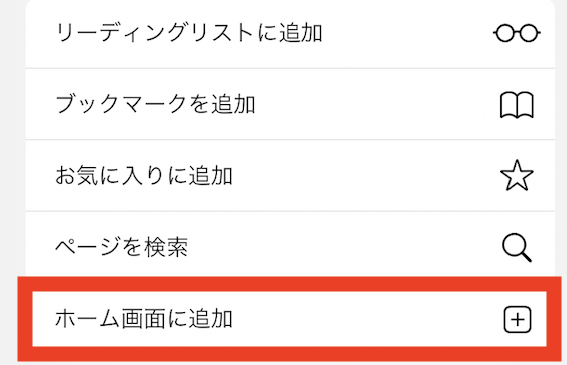This screenshot has height=365, width=567.
Task: Add page to reading list via text label
Action: [x=188, y=33]
